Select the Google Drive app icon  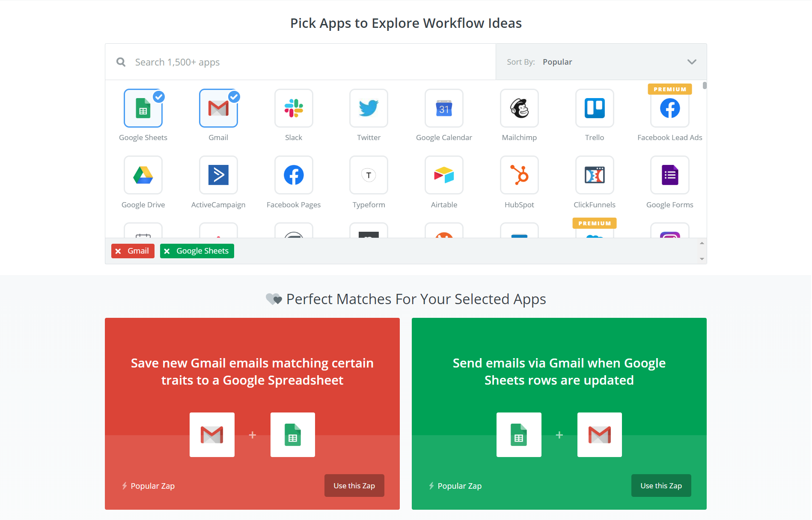tap(143, 175)
